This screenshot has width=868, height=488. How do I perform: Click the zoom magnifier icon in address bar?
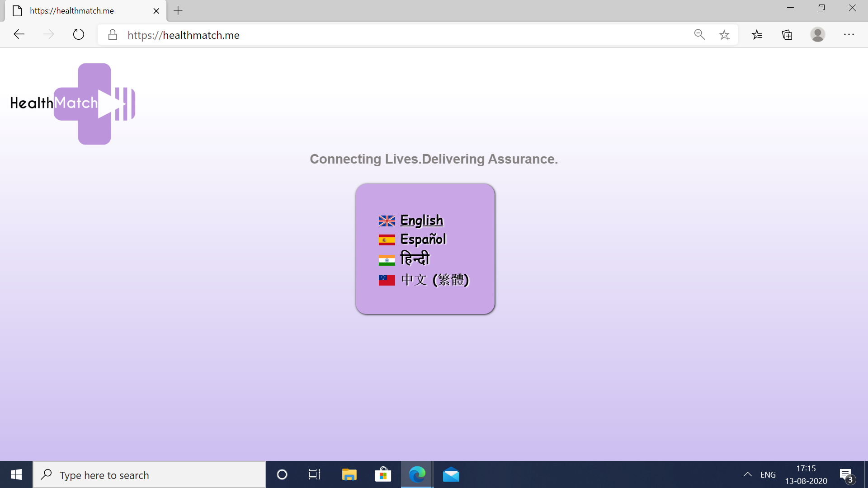(699, 35)
